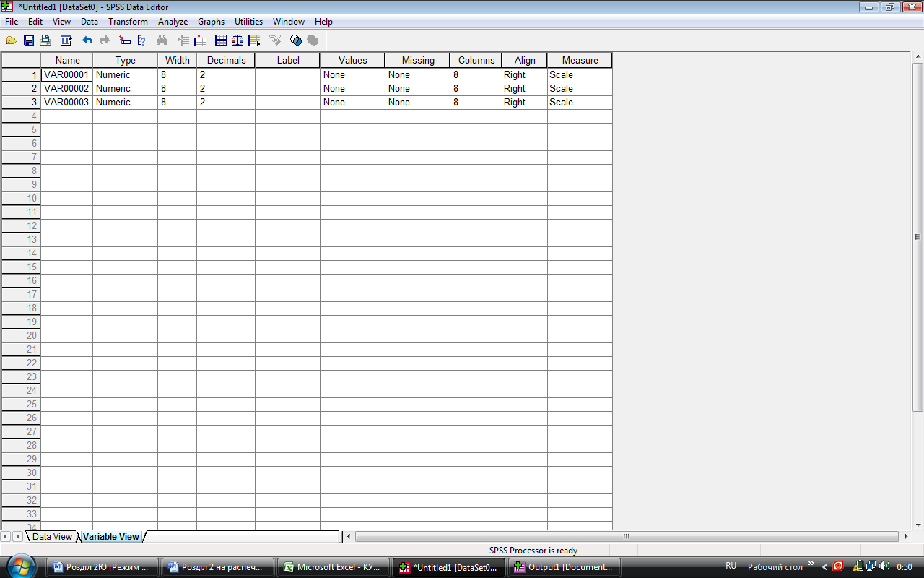Open the Help menu
This screenshot has width=924, height=578.
tap(323, 22)
